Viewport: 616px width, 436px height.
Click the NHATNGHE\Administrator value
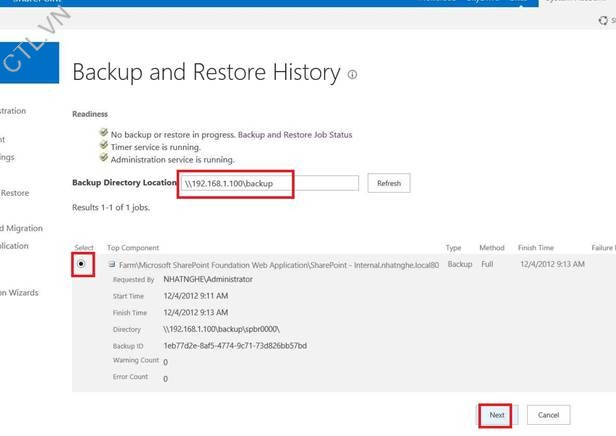[x=208, y=279]
